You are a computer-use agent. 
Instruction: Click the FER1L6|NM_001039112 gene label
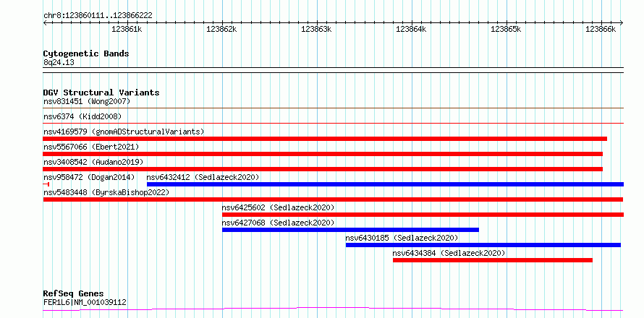coord(85,303)
